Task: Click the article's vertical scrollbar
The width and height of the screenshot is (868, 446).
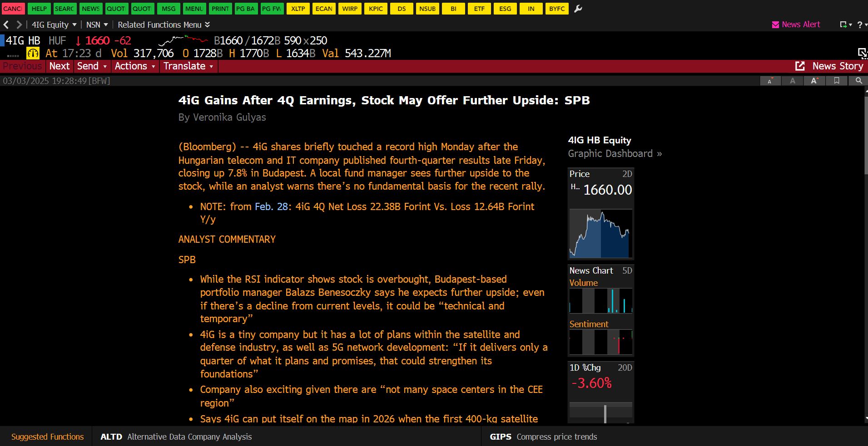Action: click(865, 136)
